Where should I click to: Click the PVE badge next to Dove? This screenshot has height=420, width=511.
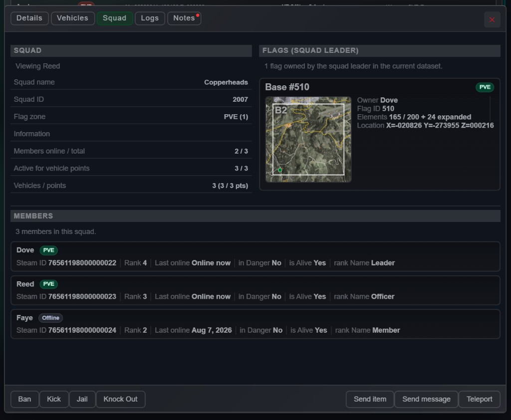tap(48, 250)
